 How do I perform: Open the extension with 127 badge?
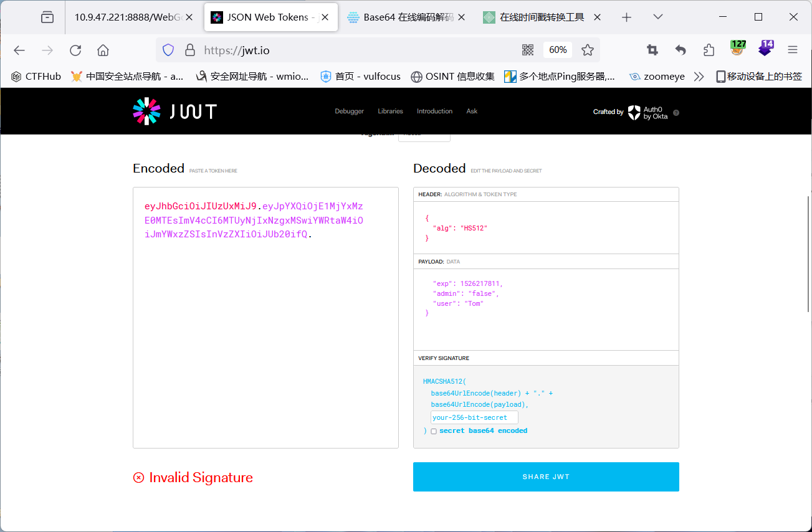point(738,49)
